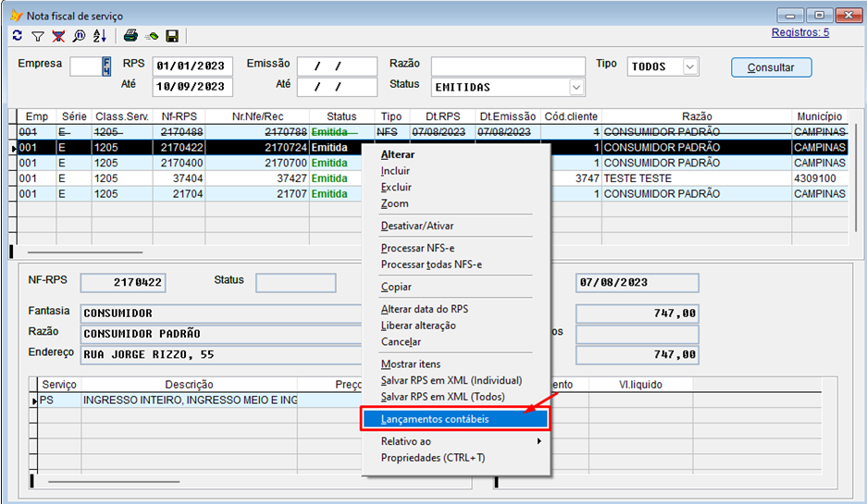Click the remove filter icon
This screenshot has width=867, height=504.
click(x=58, y=36)
